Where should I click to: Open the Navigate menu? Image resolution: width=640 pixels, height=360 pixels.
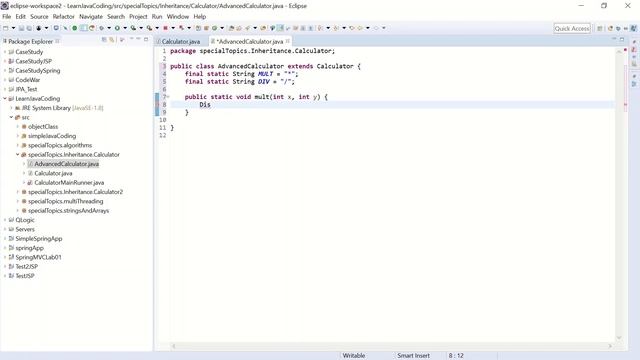pyautogui.click(x=91, y=17)
